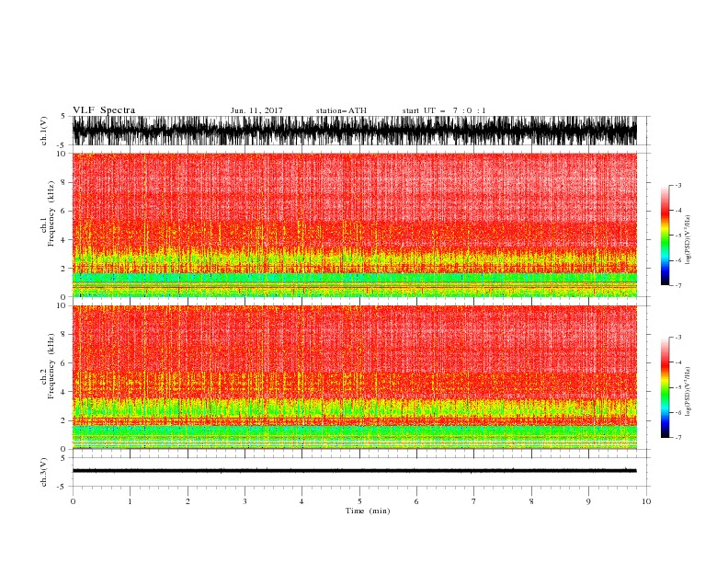Click the "6" kHz tick on ch.2 frequency axis
Image resolution: width=728 pixels, height=563 pixels.
[64, 362]
